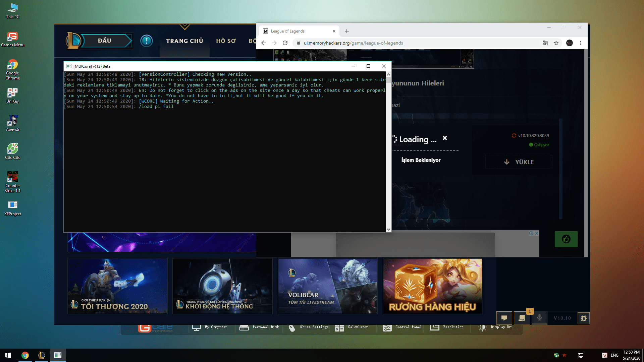Open the RƯƠNG HÀNG HIỆU promo card
Screen dimensions: 644x362
(x=433, y=286)
